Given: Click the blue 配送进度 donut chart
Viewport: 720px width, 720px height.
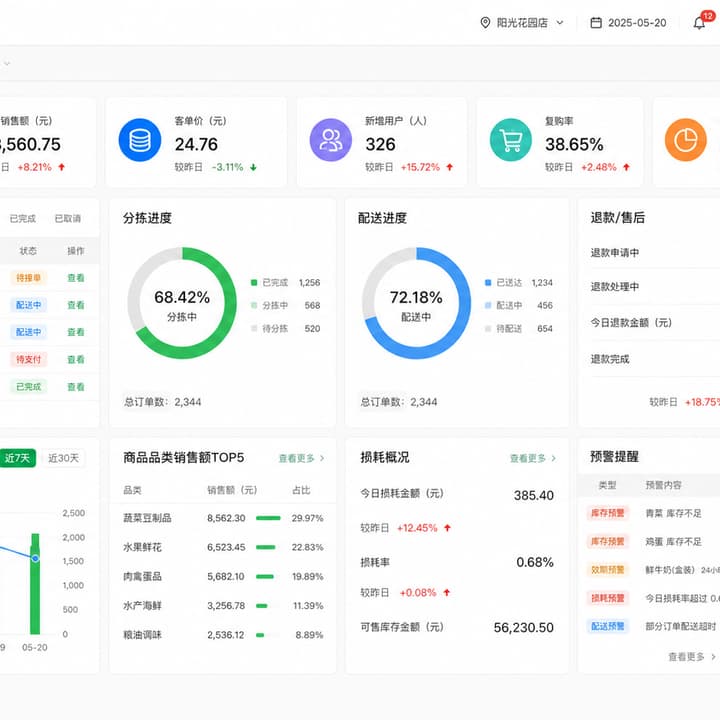Looking at the screenshot, I should (x=416, y=303).
